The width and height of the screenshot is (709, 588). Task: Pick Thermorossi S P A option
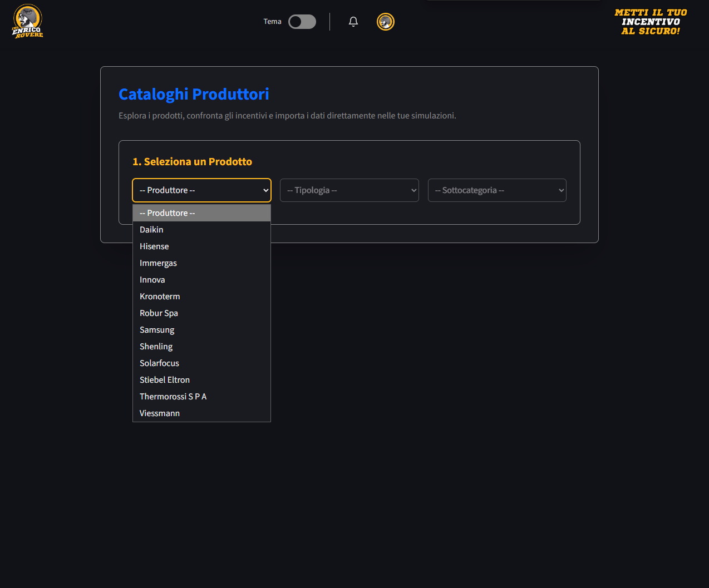[x=173, y=397]
